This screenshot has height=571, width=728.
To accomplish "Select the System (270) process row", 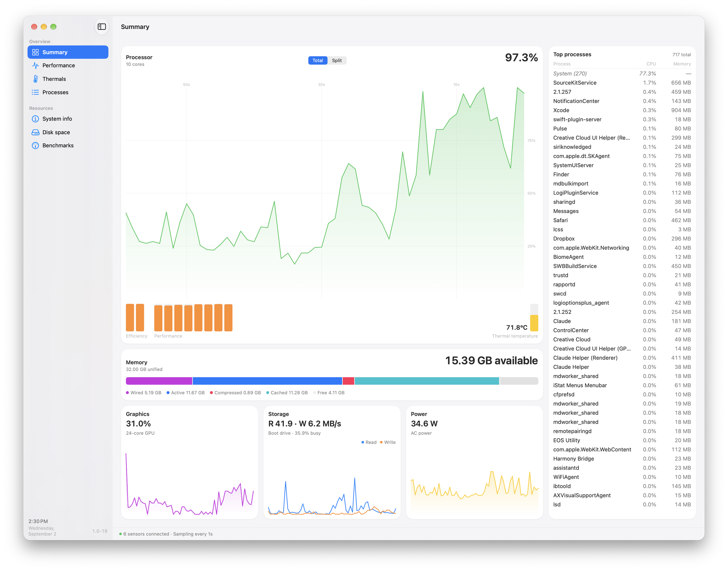I will pyautogui.click(x=622, y=74).
